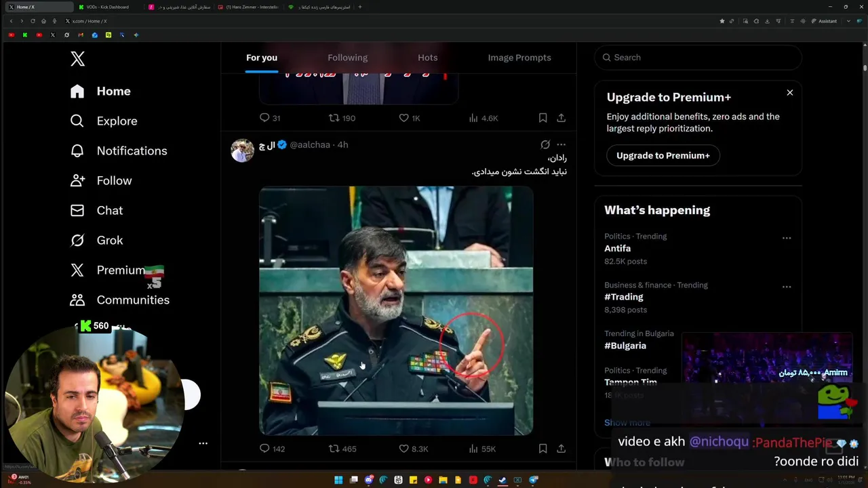The image size is (868, 488).
Task: Open Telegram from the taskbar
Action: (533, 480)
